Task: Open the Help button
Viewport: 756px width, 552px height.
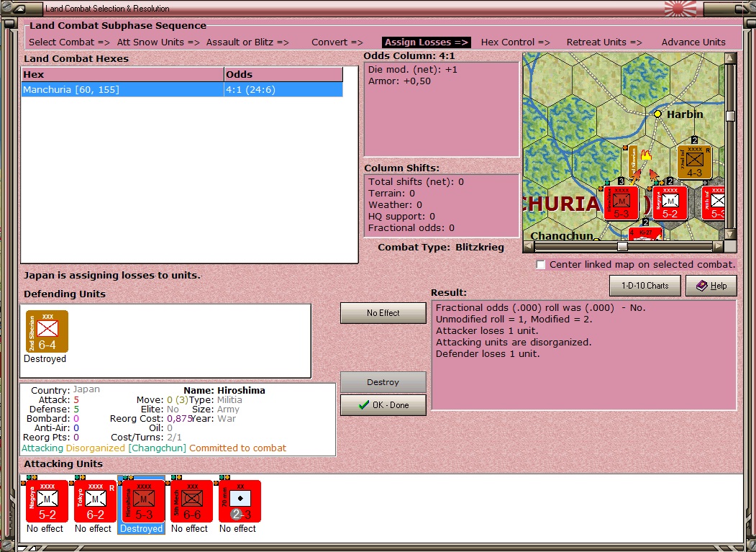Action: point(711,286)
